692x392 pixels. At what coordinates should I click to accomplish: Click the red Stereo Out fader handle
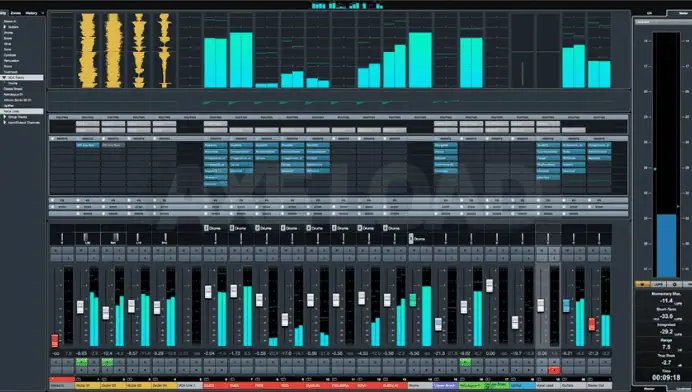point(592,324)
